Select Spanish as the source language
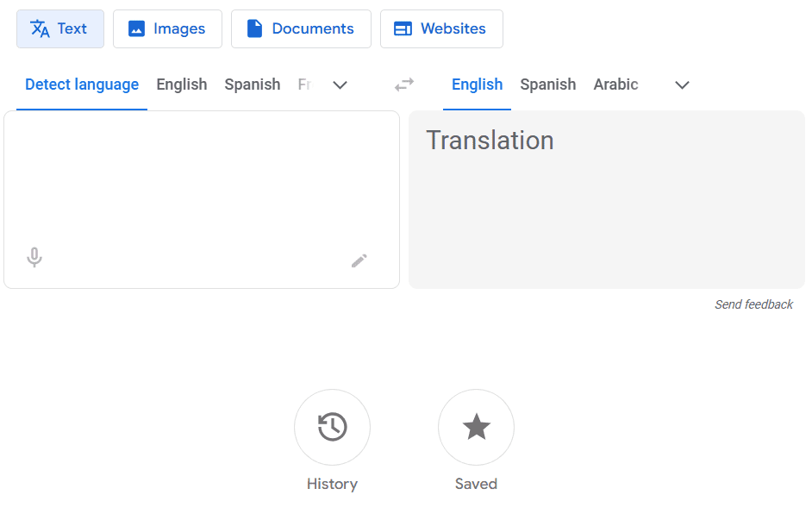 pyautogui.click(x=252, y=85)
